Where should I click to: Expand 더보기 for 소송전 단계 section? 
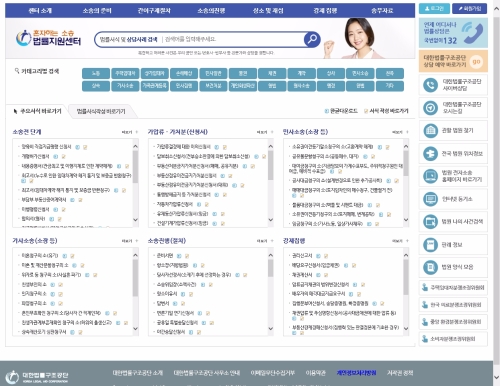pos(129,132)
